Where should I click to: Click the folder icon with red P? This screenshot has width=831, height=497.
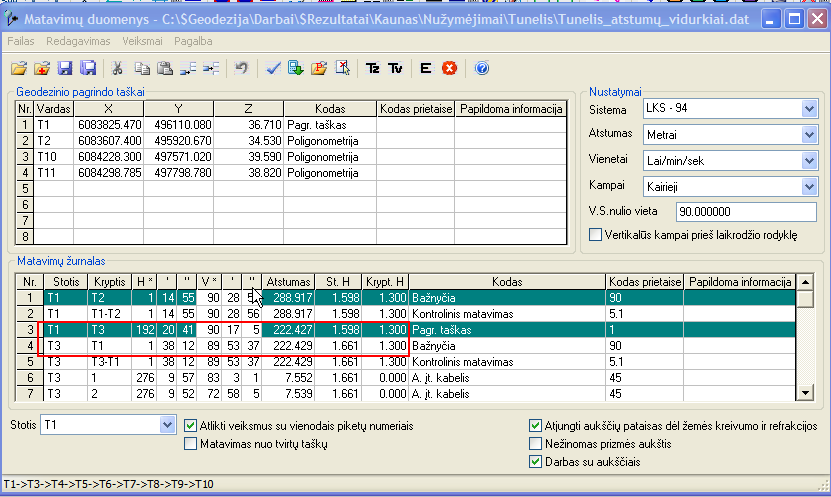[319, 68]
